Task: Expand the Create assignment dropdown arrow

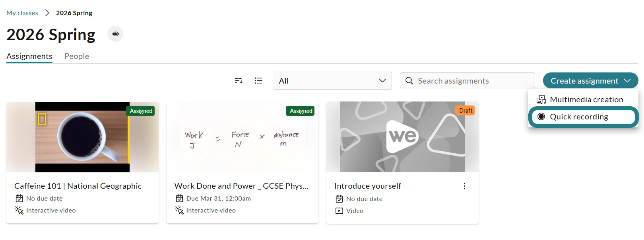Action: 627,81
